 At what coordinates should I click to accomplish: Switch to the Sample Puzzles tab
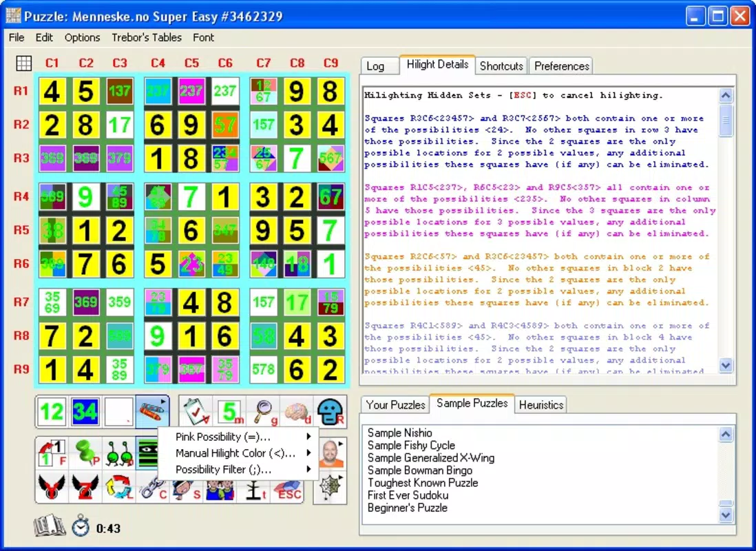tap(472, 403)
